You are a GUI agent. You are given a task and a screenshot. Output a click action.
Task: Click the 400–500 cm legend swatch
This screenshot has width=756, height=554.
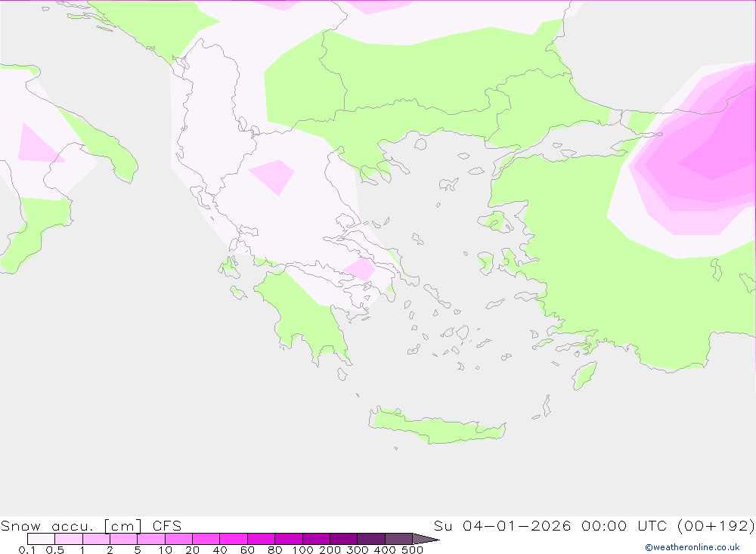pyautogui.click(x=398, y=539)
